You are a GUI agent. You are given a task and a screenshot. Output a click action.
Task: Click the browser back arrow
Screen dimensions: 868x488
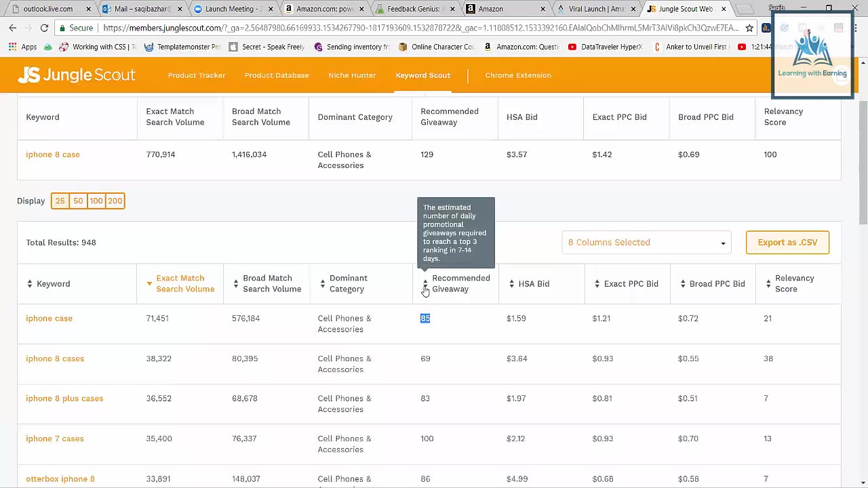click(x=13, y=28)
